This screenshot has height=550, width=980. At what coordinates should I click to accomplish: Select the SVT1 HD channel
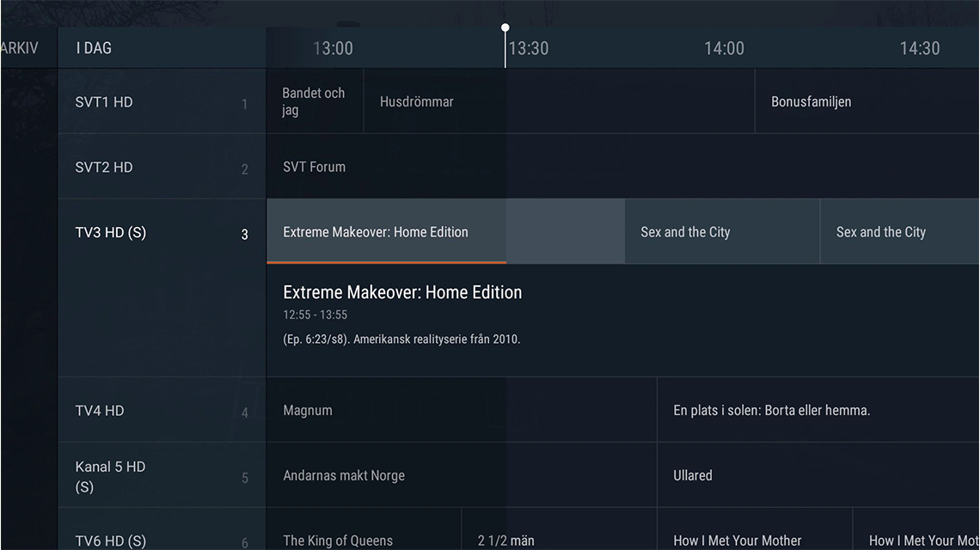(x=162, y=102)
